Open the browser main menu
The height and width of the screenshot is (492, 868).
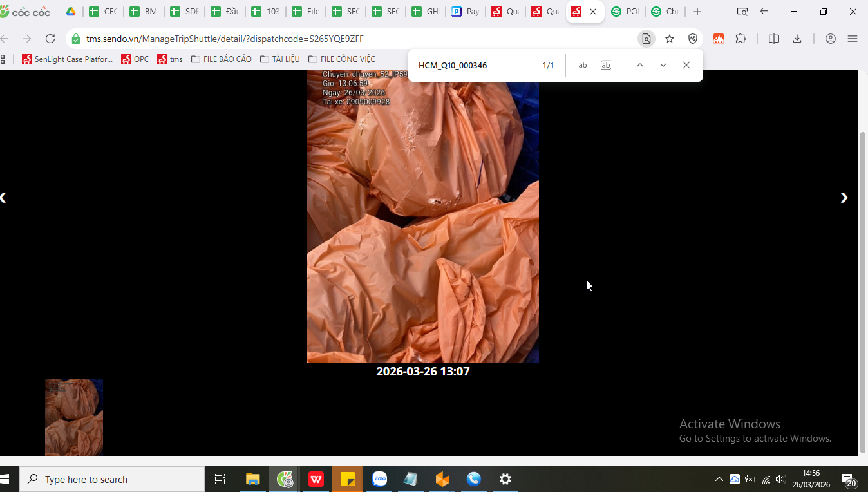pos(853,39)
